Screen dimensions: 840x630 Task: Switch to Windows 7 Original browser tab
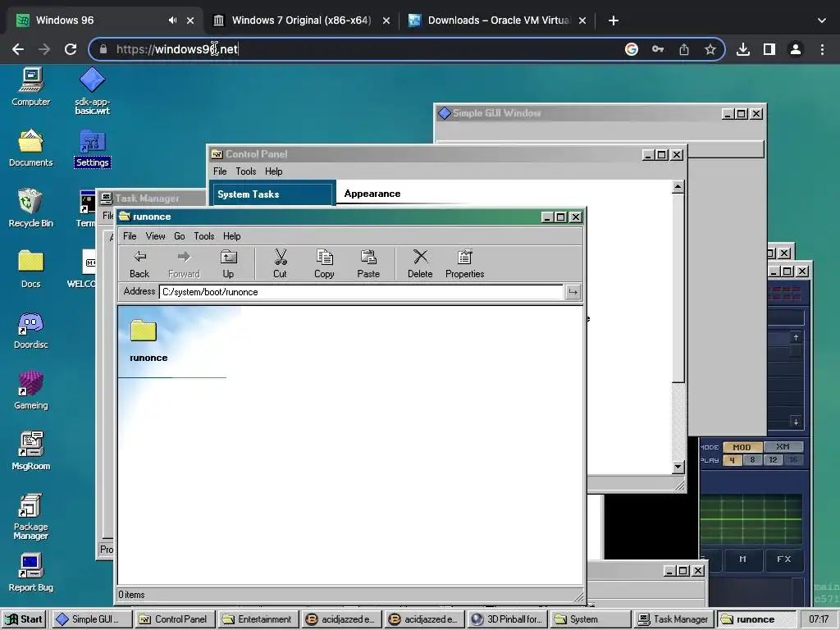click(302, 21)
